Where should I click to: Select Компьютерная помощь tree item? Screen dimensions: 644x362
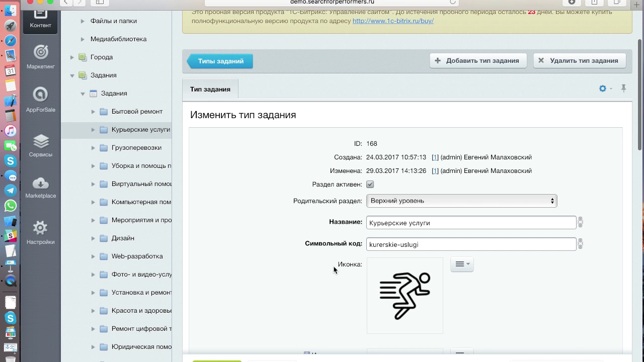coord(141,202)
